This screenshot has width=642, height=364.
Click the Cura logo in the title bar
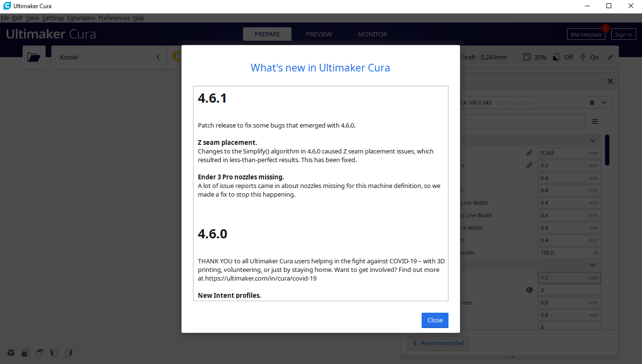point(7,6)
